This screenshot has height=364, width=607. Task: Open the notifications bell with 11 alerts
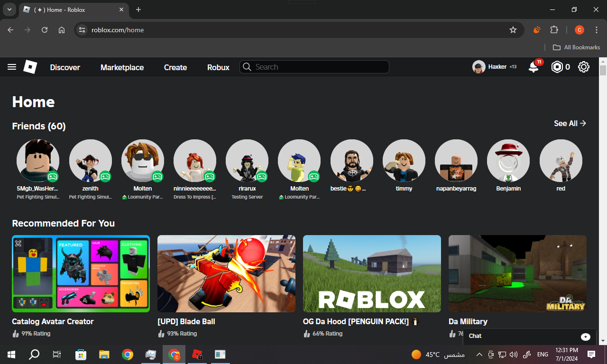[534, 67]
